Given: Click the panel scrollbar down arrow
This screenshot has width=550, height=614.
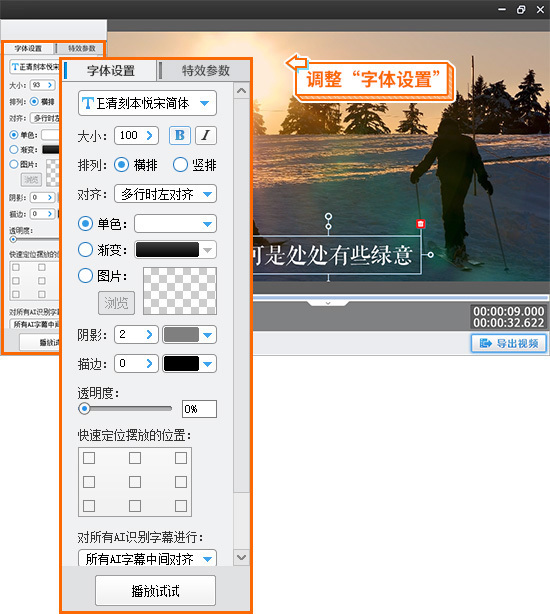Looking at the screenshot, I should (x=242, y=557).
